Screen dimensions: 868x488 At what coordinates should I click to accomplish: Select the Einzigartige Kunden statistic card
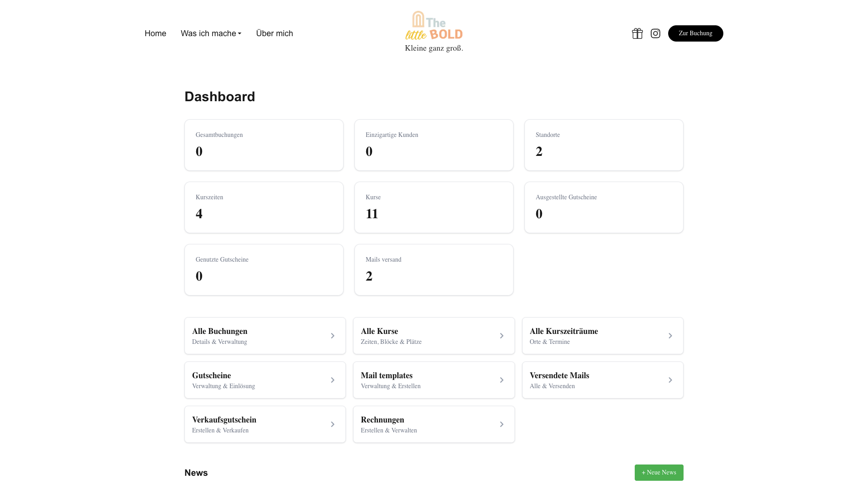[434, 145]
